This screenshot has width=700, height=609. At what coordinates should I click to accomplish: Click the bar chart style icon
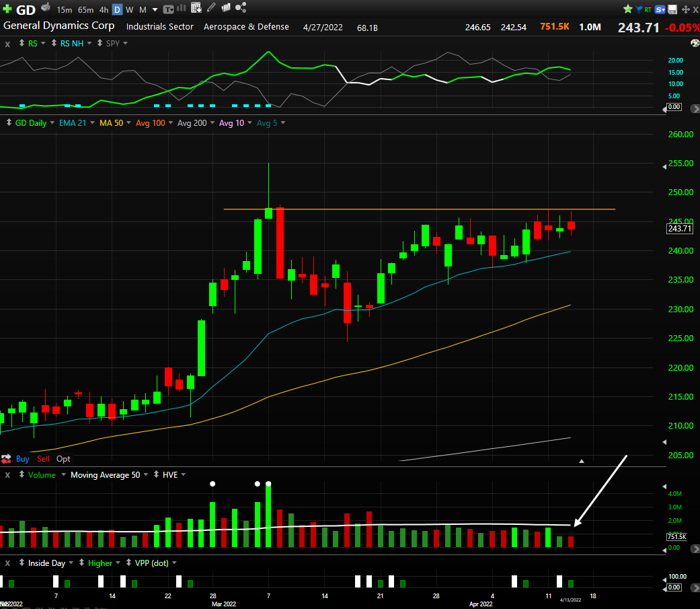[182, 7]
